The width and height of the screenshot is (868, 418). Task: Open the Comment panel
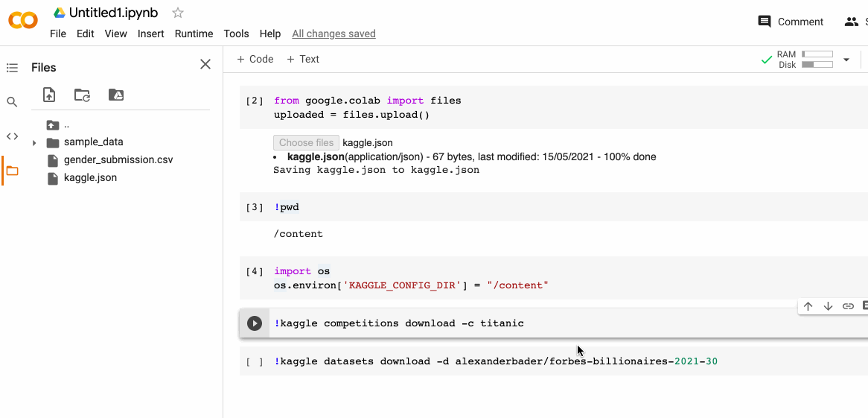pos(791,22)
